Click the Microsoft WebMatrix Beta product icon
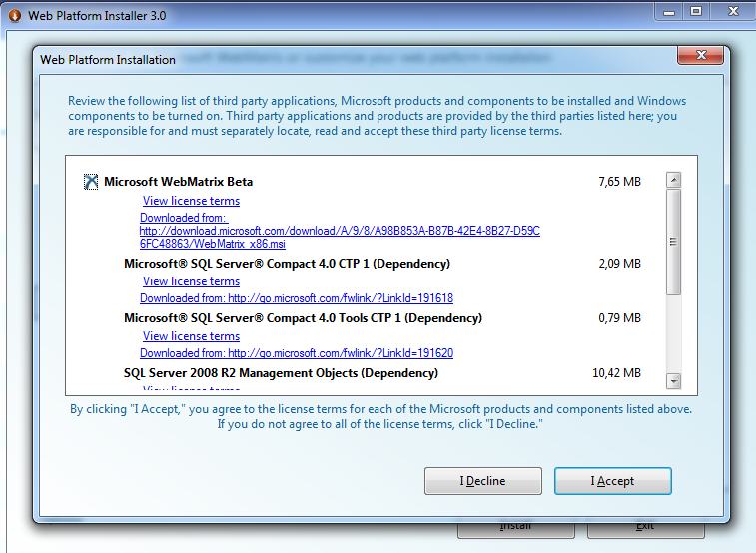Image resolution: width=756 pixels, height=553 pixels. coord(91,182)
